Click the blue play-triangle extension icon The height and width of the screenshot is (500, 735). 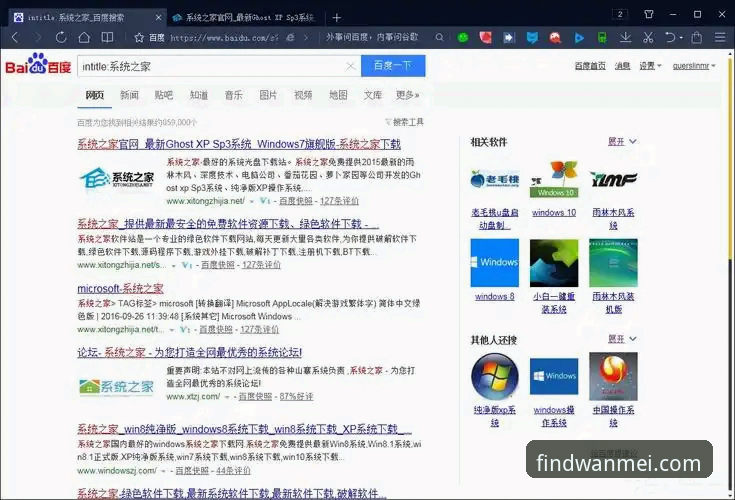pyautogui.click(x=579, y=38)
